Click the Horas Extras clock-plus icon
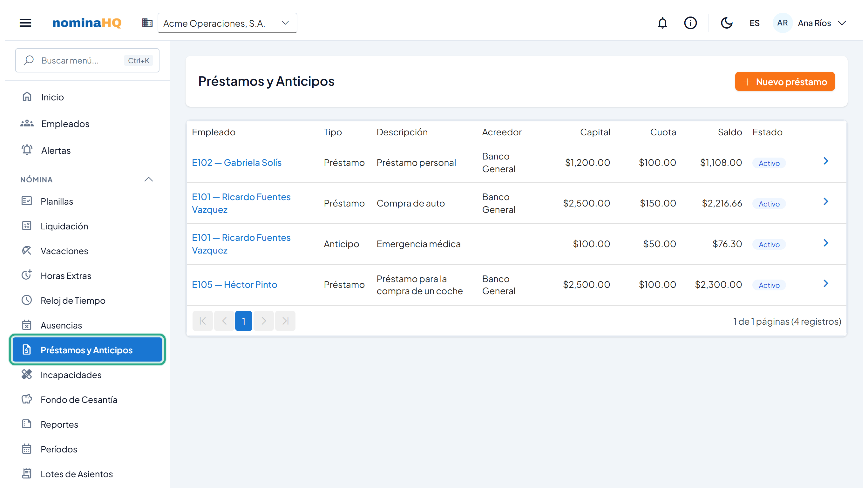 (27, 275)
